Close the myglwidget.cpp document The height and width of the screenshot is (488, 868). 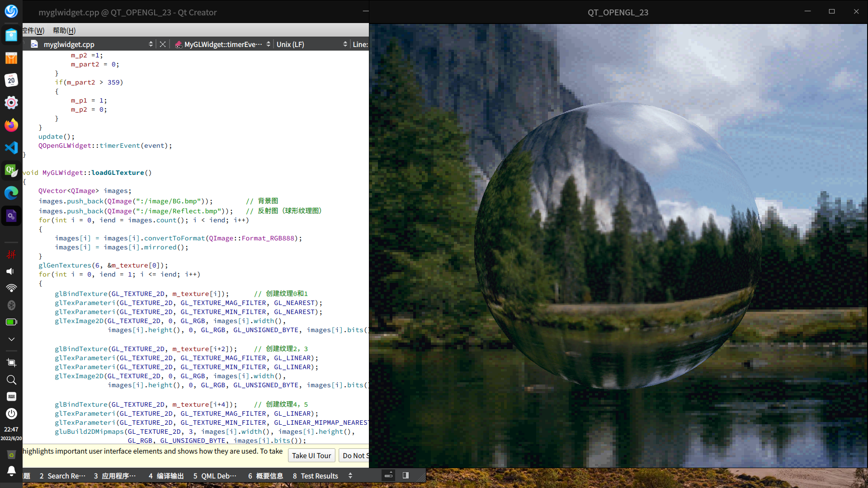163,44
